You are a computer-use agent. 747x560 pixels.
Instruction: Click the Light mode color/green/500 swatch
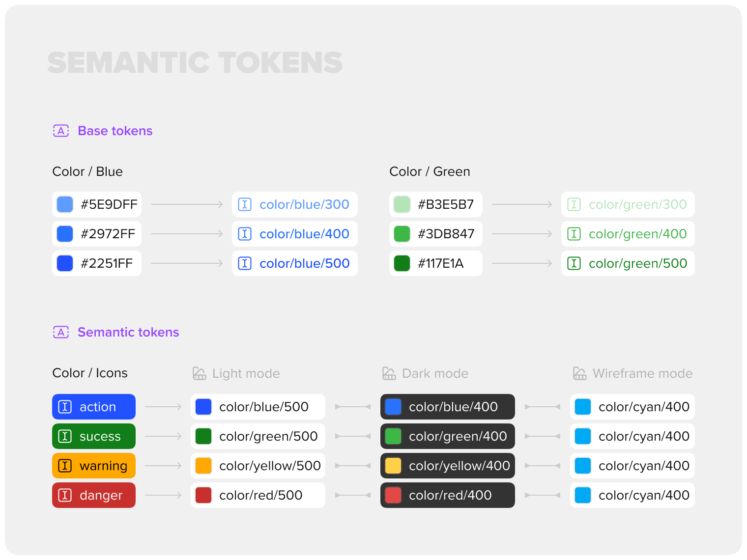(203, 436)
